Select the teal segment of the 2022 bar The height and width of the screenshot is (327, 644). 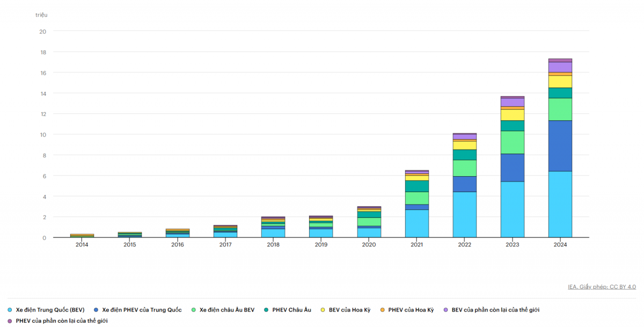point(464,155)
